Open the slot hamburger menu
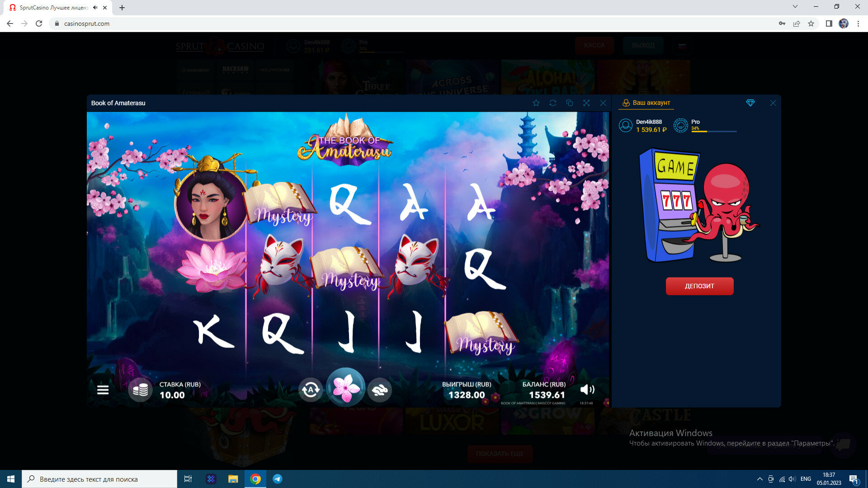The image size is (868, 488). [103, 389]
